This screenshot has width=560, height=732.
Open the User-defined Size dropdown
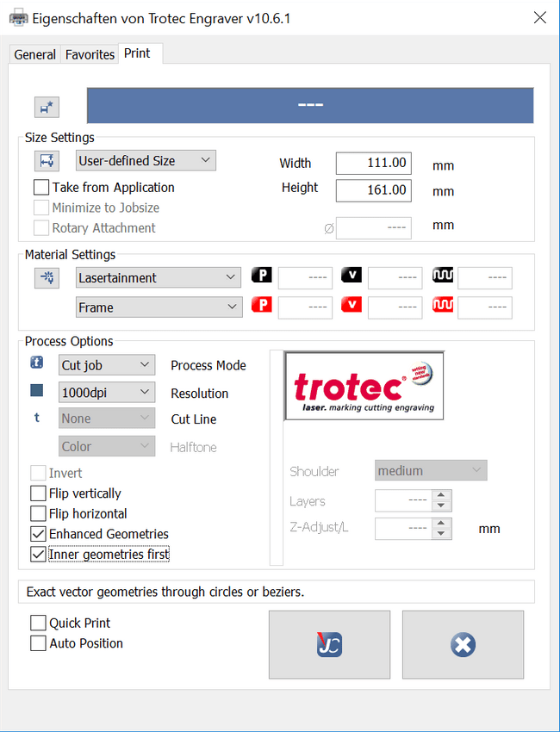pyautogui.click(x=146, y=160)
